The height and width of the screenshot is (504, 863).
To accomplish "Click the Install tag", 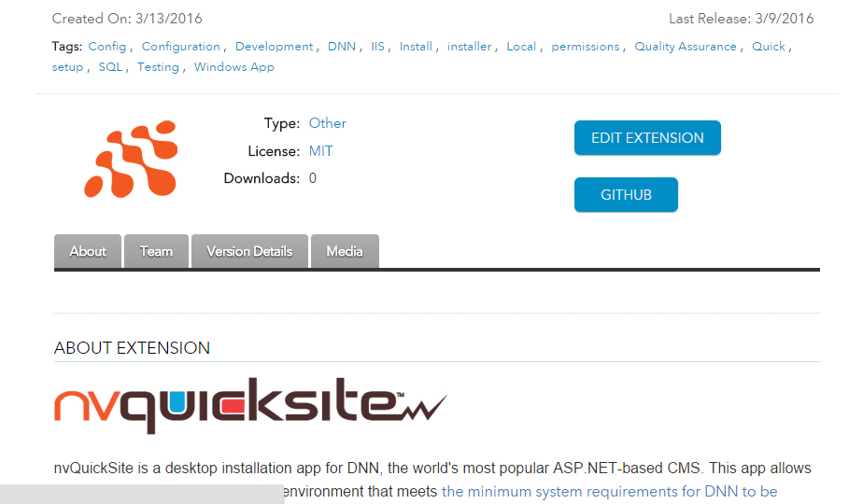I will pos(416,47).
